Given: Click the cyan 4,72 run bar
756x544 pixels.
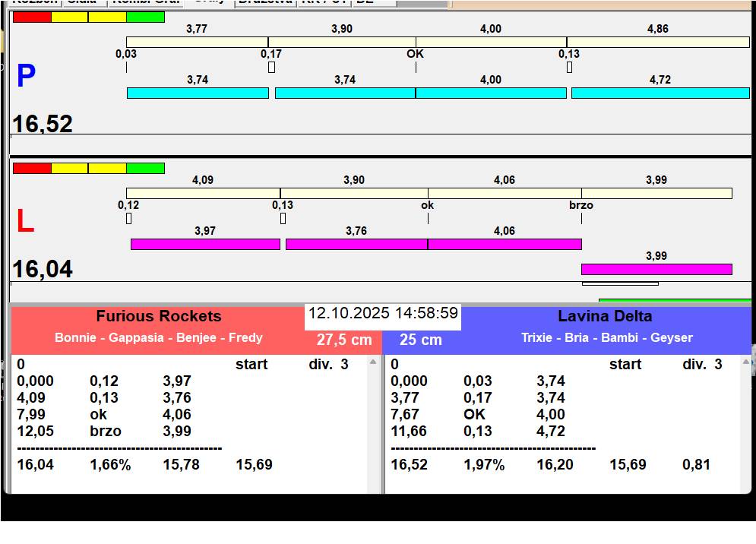Looking at the screenshot, I should pyautogui.click(x=660, y=93).
